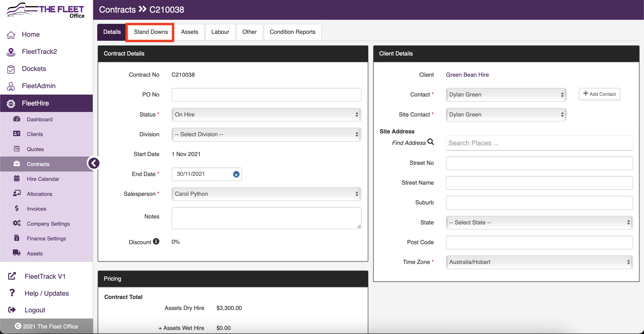Click the Invoices dollar sign icon

[x=16, y=208]
